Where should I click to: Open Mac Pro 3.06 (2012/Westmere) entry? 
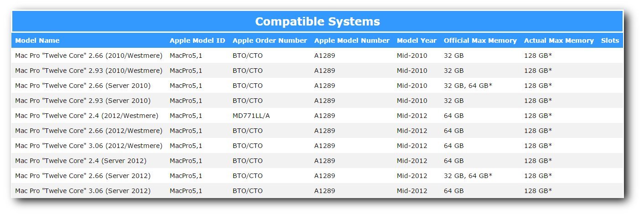pos(88,146)
